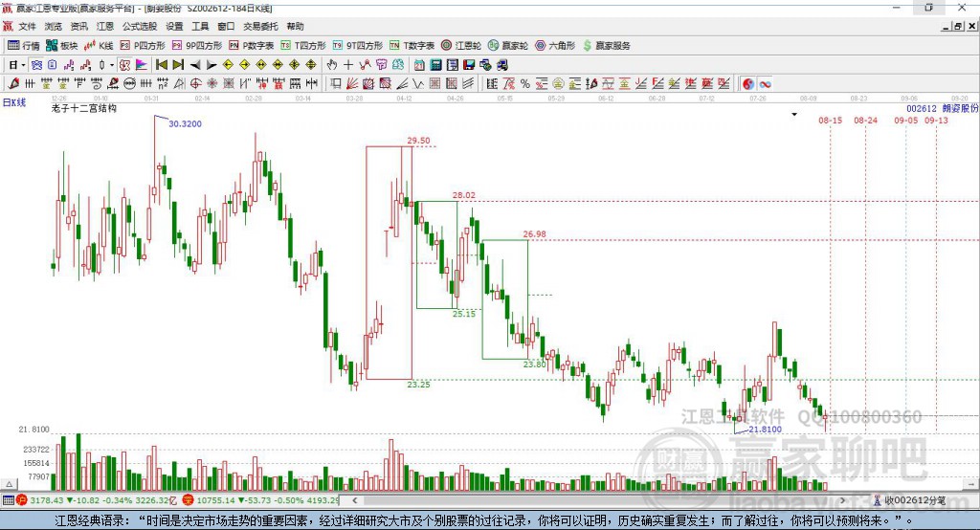Switch to K线 chart view
This screenshot has height=530, width=980.
[x=99, y=46]
